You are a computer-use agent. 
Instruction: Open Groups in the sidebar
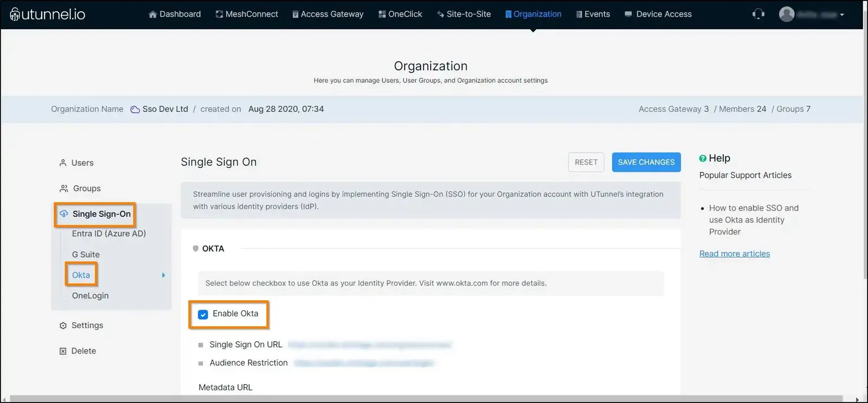87,188
